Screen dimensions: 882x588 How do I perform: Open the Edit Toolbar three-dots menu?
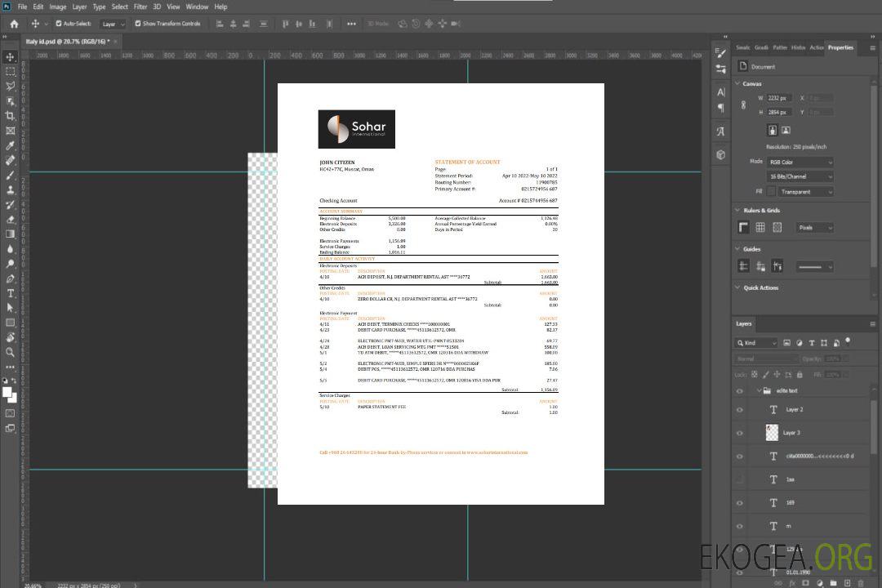point(10,367)
